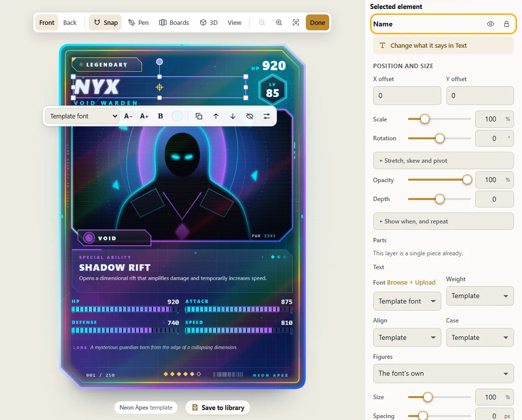Open the Case dropdown
This screenshot has width=522, height=420.
point(480,337)
